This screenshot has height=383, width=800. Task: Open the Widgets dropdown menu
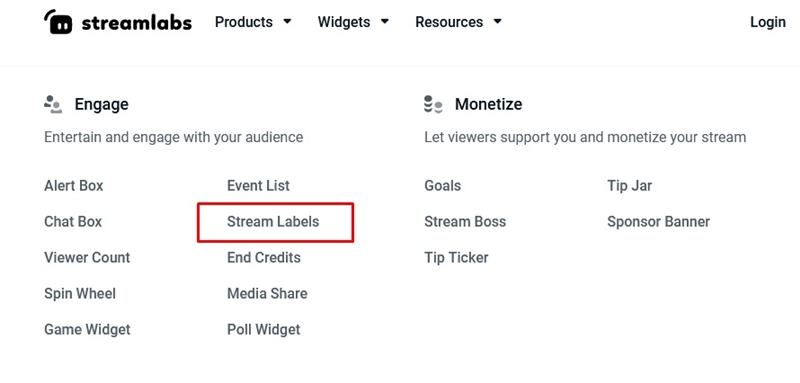tap(353, 22)
